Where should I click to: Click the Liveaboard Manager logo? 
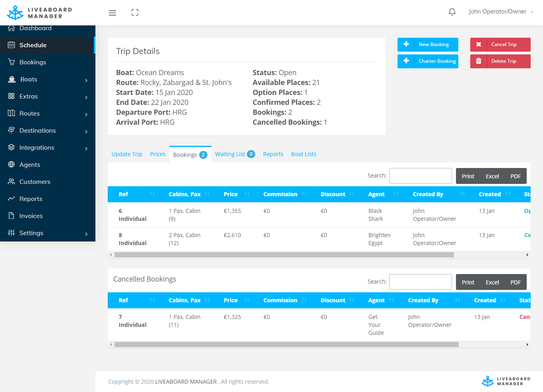tap(40, 13)
